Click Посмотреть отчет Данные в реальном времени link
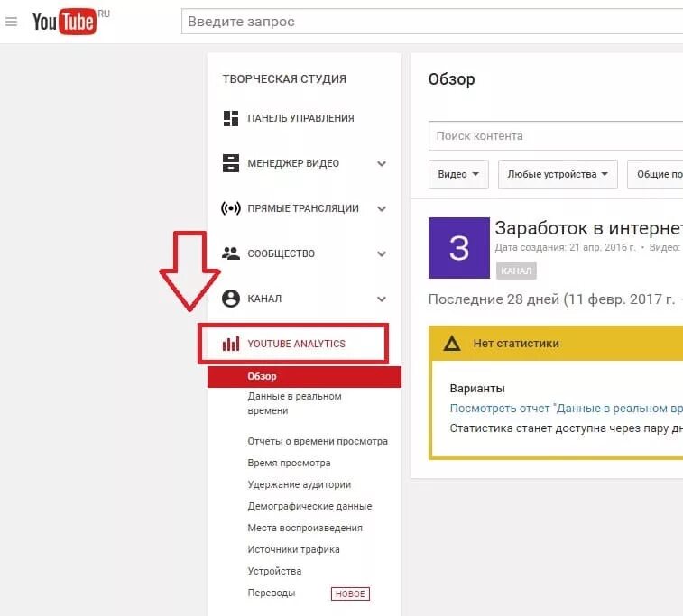The image size is (683, 616). coord(567,409)
